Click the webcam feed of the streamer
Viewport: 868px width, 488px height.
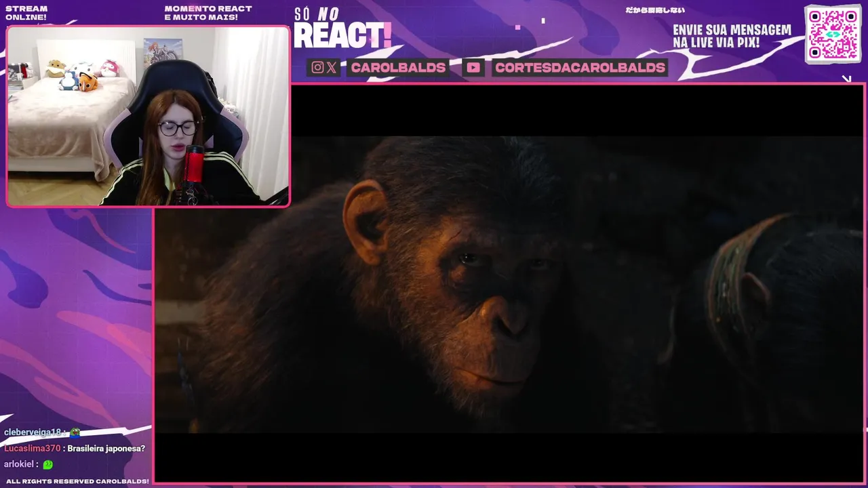(148, 116)
